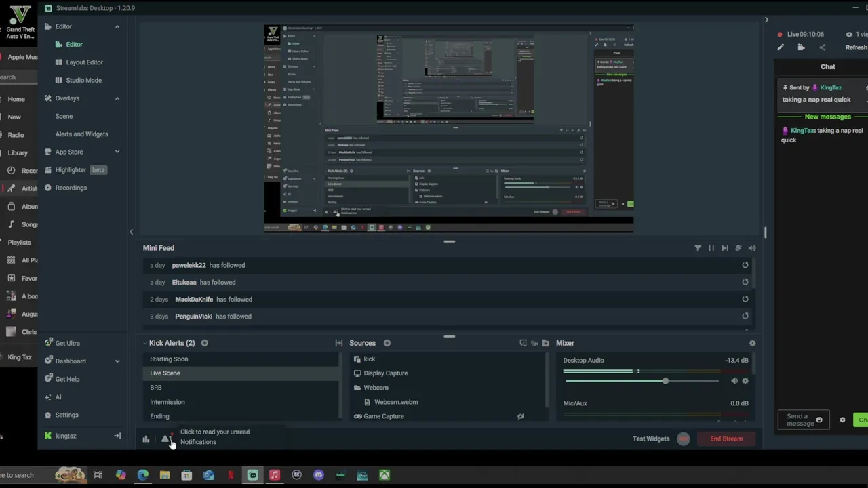The image size is (868, 488).
Task: Expand the Dashboard sidebar section
Action: 117,361
